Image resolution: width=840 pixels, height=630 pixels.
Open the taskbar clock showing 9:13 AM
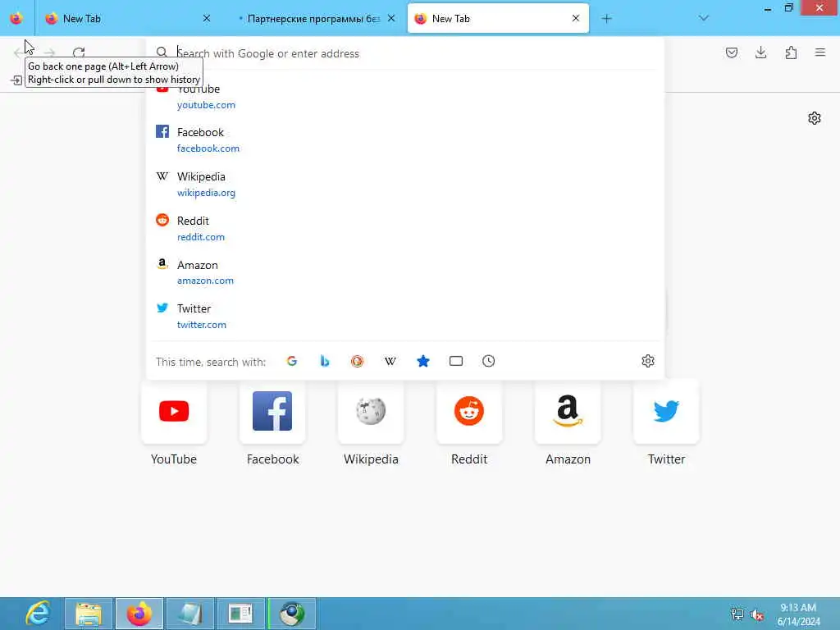(798, 614)
